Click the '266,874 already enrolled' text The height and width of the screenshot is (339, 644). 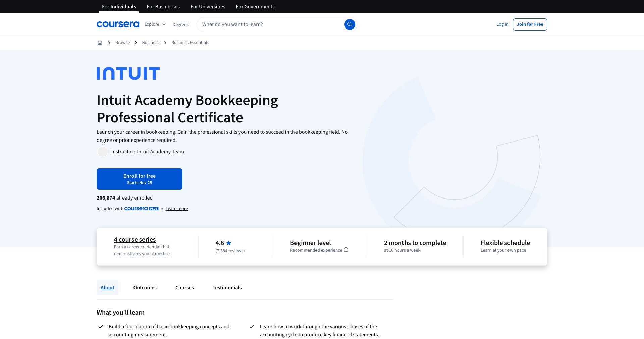coord(124,198)
